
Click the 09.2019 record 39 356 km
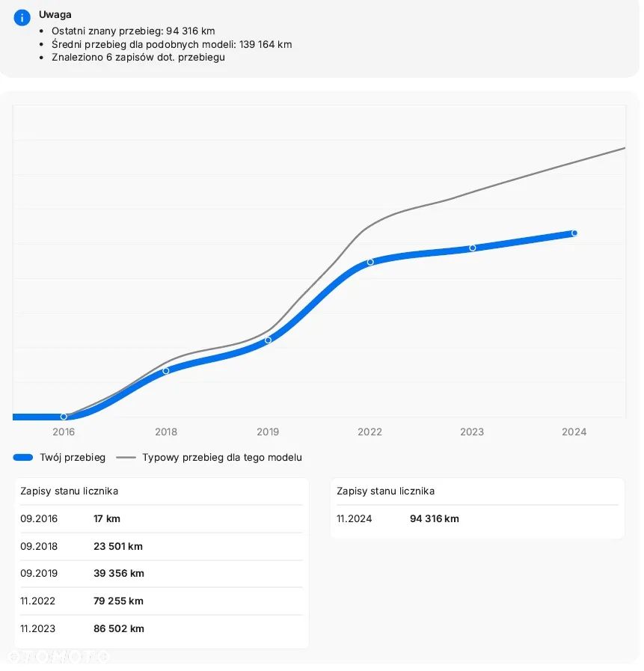point(161,574)
